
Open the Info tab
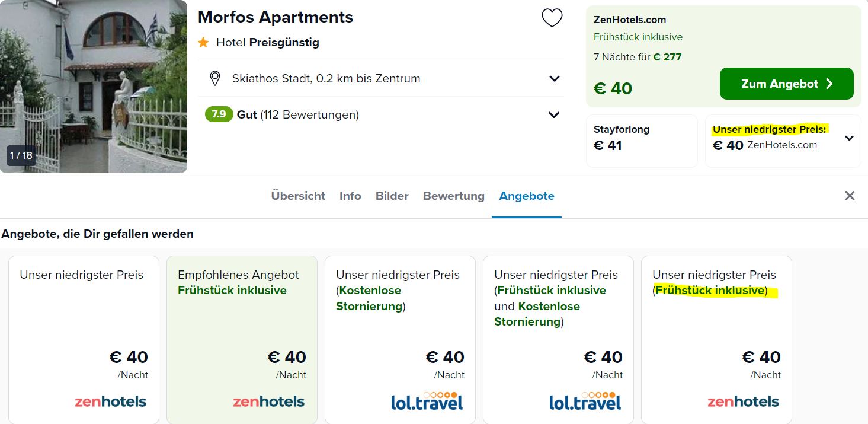(350, 196)
